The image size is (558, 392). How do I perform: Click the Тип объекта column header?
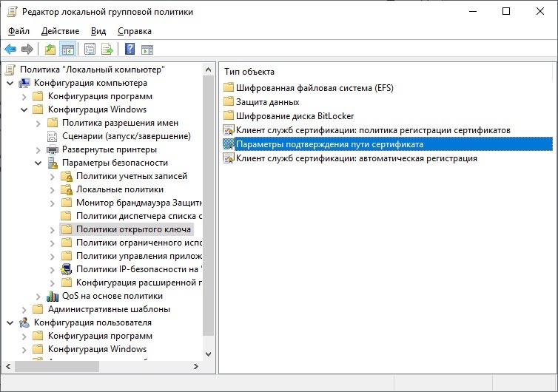(249, 72)
